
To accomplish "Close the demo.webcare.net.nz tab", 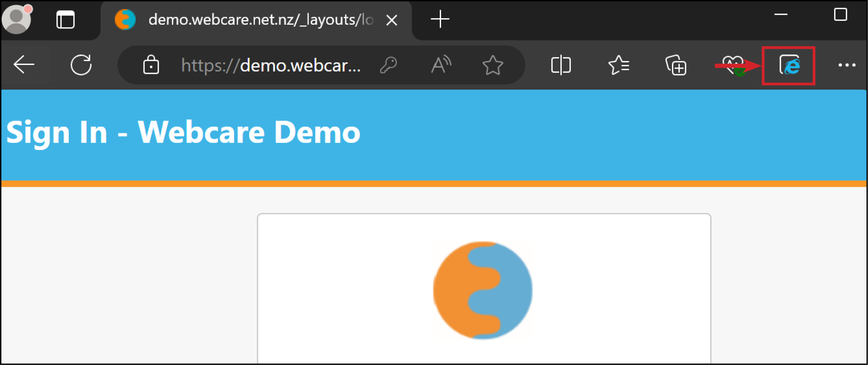I will [x=392, y=19].
